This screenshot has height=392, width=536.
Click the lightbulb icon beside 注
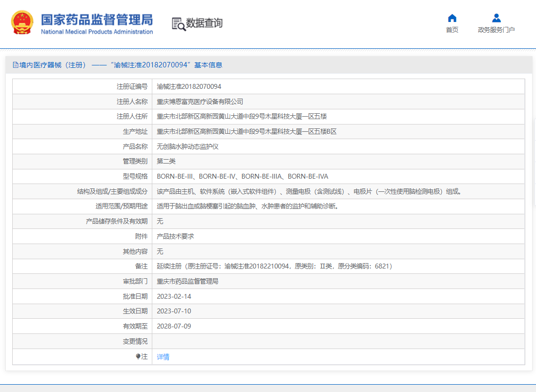[138, 356]
